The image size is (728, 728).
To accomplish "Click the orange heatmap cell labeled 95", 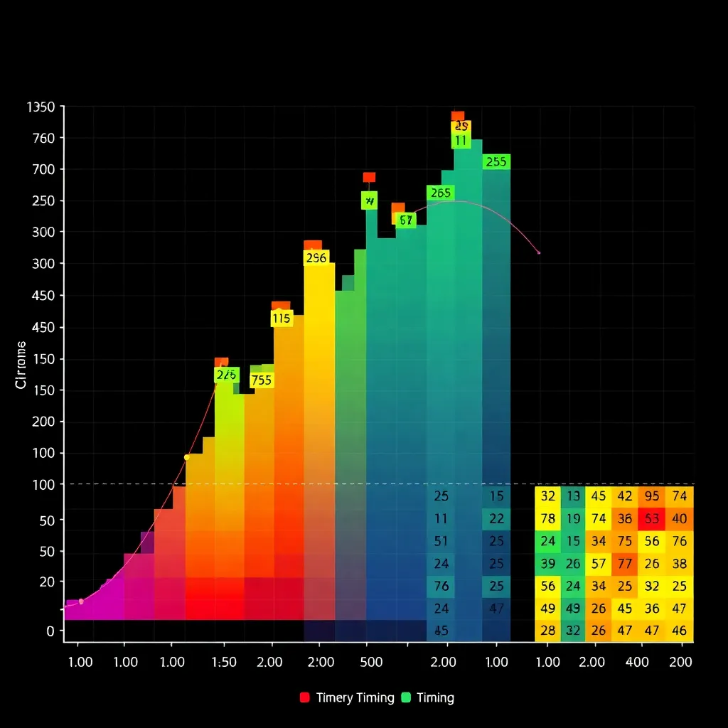I will pos(652,496).
